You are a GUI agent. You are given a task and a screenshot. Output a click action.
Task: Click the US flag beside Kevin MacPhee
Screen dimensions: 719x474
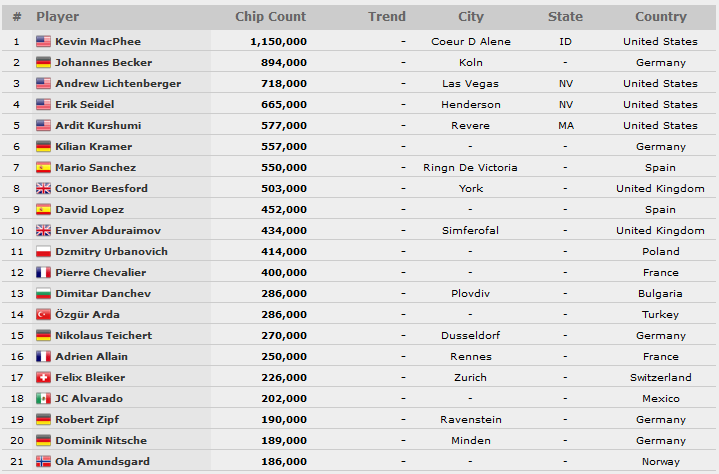pos(44,42)
